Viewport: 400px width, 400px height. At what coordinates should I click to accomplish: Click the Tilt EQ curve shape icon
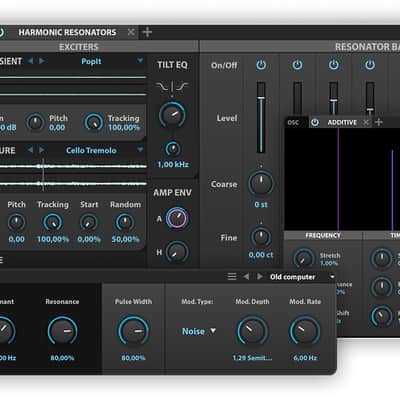click(x=172, y=87)
